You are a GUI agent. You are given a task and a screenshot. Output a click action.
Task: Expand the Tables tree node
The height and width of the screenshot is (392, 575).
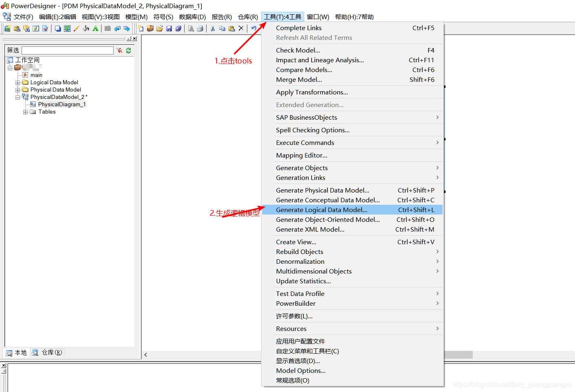(26, 112)
